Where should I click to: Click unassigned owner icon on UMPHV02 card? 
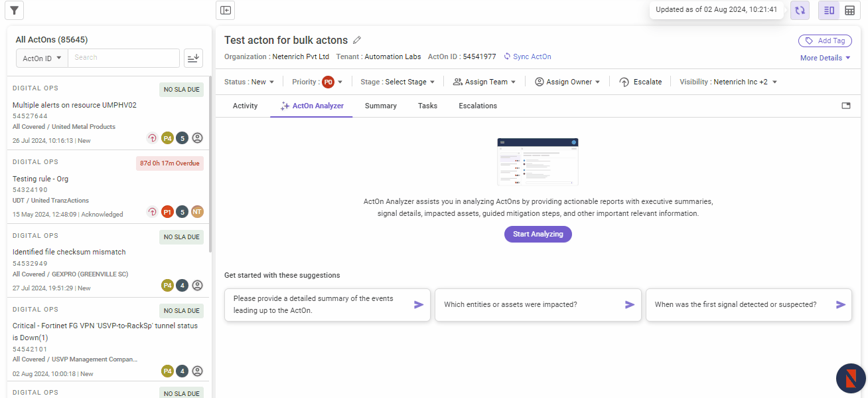(197, 138)
